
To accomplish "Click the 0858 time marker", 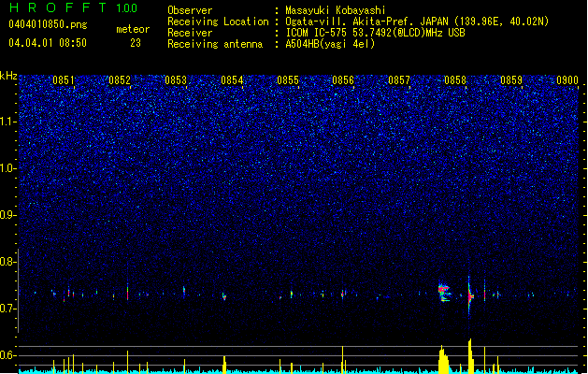I will point(455,80).
